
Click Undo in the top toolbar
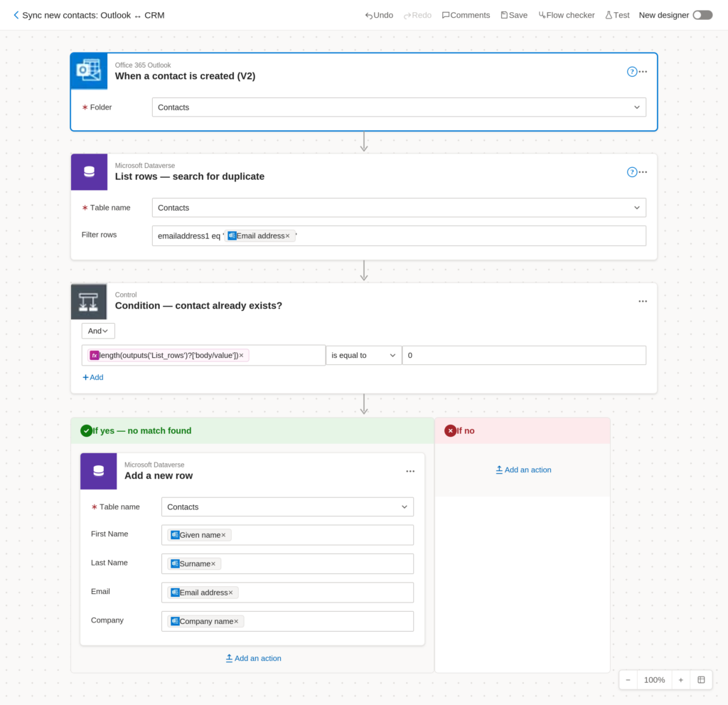379,16
